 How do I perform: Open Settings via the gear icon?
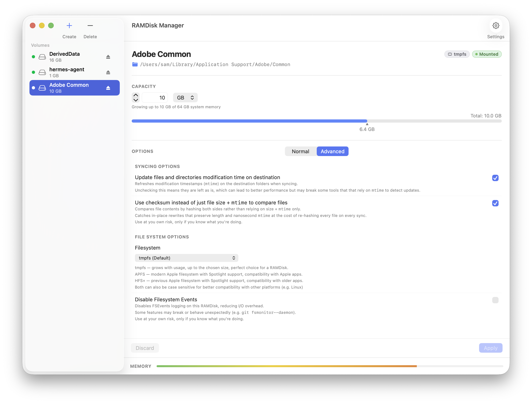pyautogui.click(x=496, y=25)
